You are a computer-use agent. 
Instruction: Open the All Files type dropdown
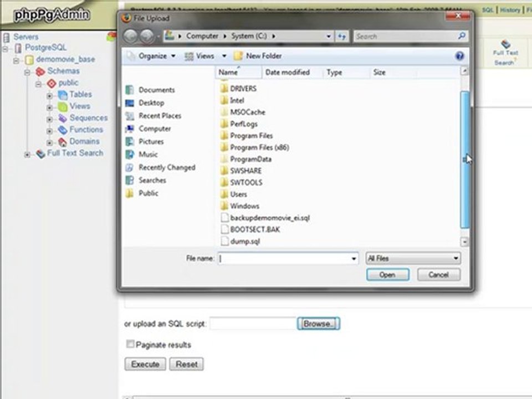point(413,259)
